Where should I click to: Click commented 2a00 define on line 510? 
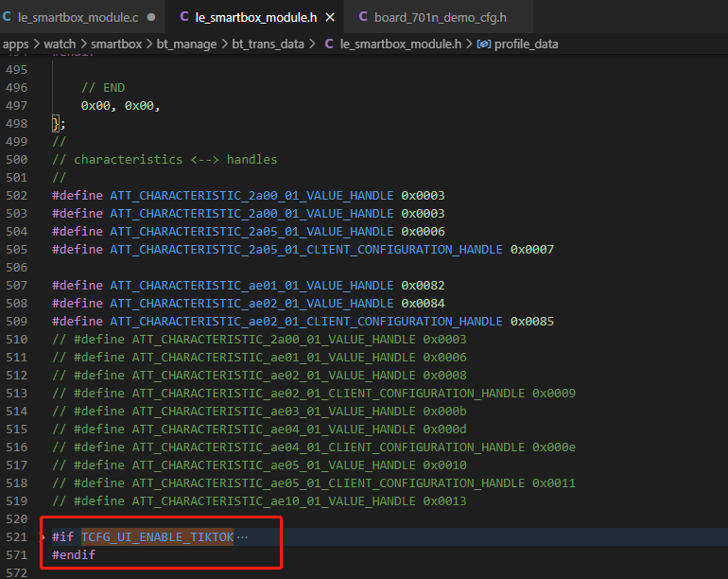pos(259,340)
